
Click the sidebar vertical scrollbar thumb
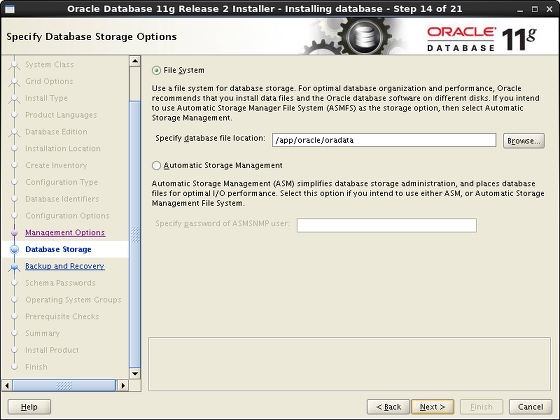pos(135,234)
